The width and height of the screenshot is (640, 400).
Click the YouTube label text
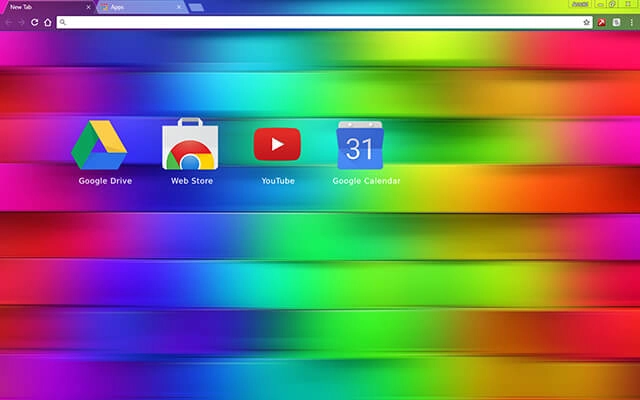[x=278, y=181]
